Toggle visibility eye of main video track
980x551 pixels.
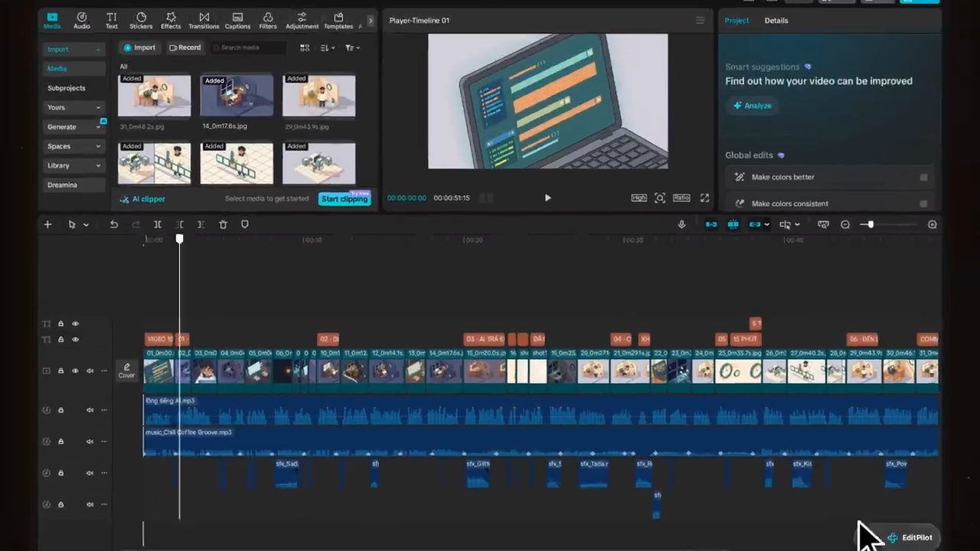coord(75,371)
